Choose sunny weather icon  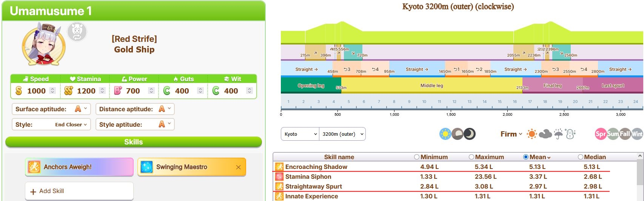[532, 134]
